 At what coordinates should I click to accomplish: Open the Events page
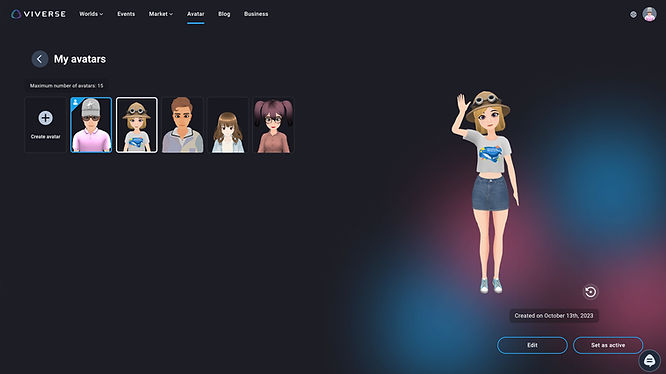click(x=126, y=14)
